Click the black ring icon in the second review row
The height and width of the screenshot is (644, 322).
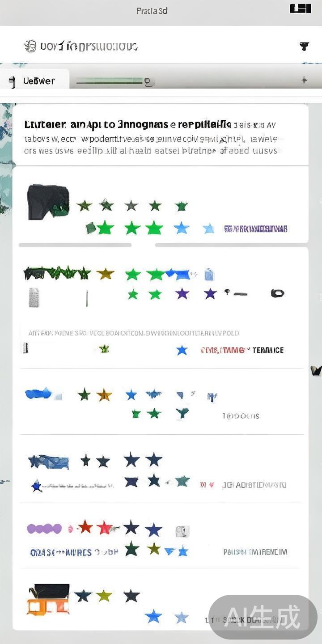277,293
